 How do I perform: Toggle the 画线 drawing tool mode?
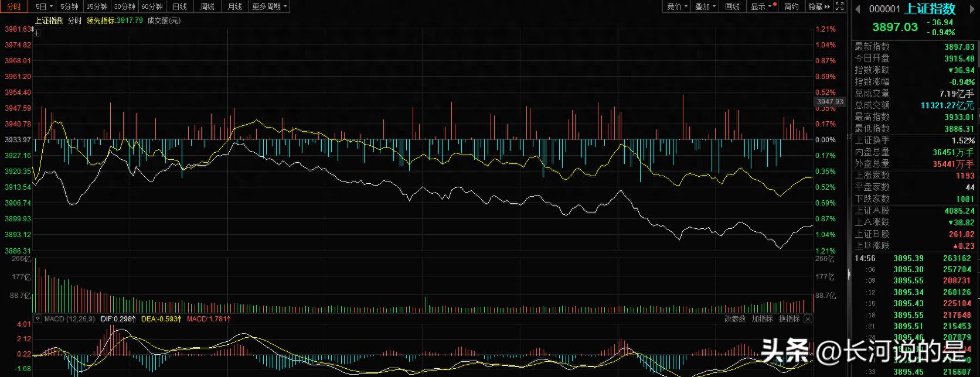[x=732, y=6]
